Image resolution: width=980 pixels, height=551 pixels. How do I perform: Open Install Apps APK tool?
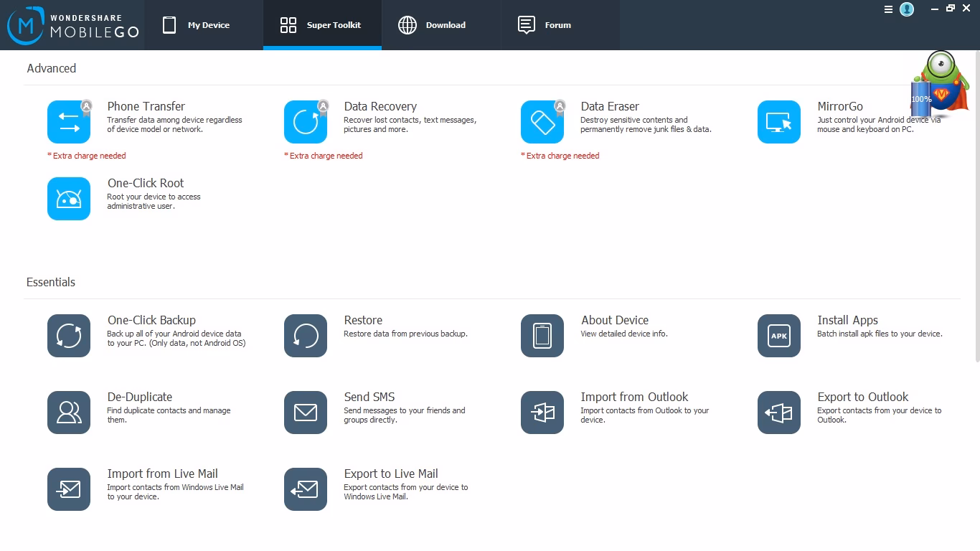click(x=779, y=335)
